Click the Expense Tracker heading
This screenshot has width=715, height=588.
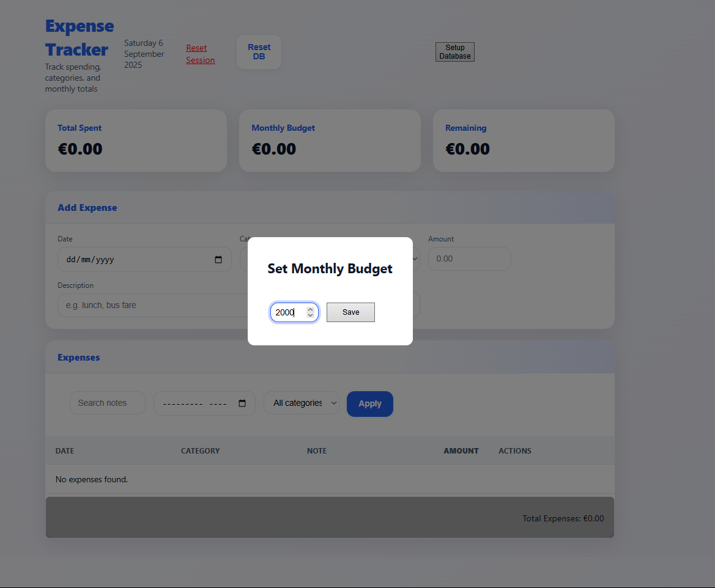79,37
